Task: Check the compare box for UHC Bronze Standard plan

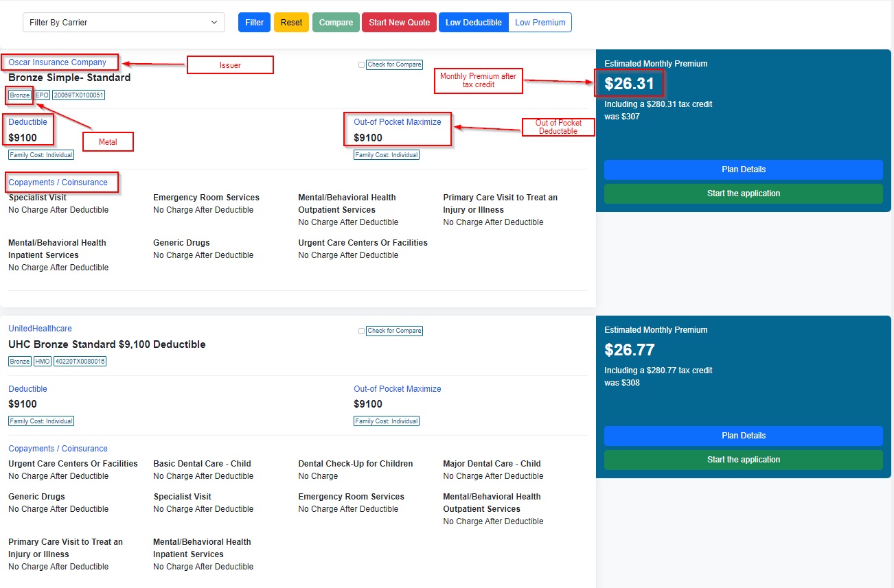Action: coord(361,331)
